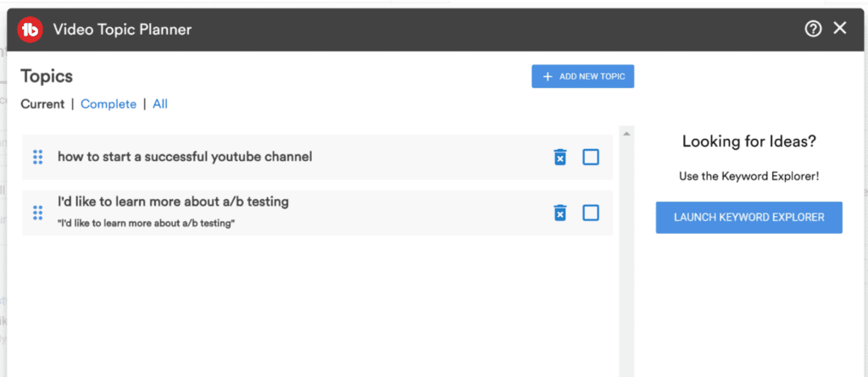This screenshot has width=868, height=377.
Task: Click the TubeBuddy logo in the header
Action: click(31, 30)
